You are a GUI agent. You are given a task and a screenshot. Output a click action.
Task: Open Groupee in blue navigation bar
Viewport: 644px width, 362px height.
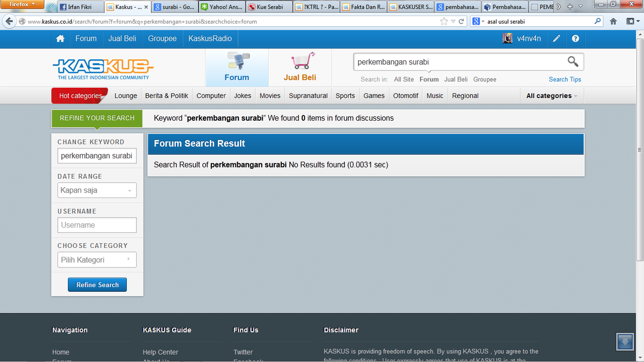[x=163, y=39]
